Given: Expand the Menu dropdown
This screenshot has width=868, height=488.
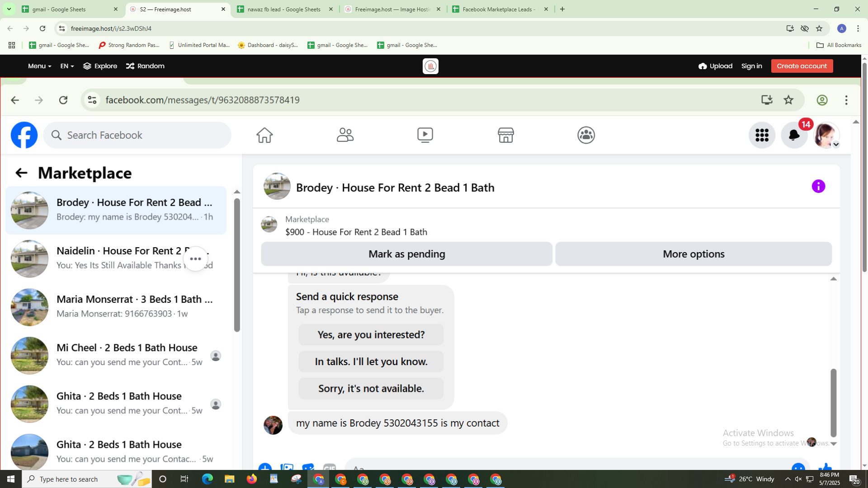Looking at the screenshot, I should click(39, 66).
